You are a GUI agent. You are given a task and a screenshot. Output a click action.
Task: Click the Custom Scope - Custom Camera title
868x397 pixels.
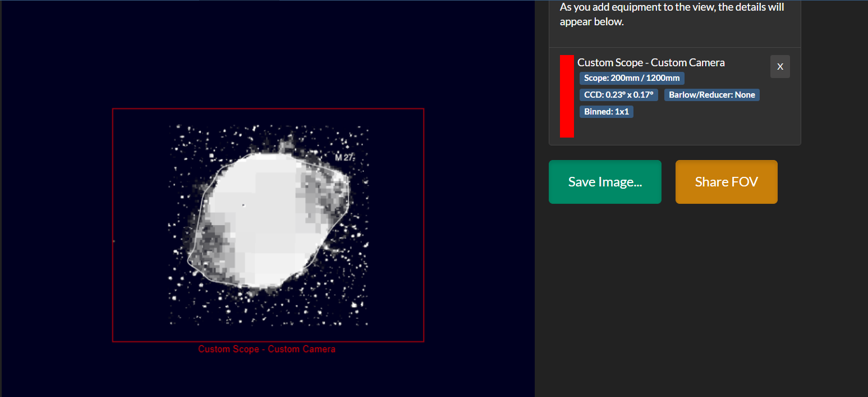(x=651, y=62)
